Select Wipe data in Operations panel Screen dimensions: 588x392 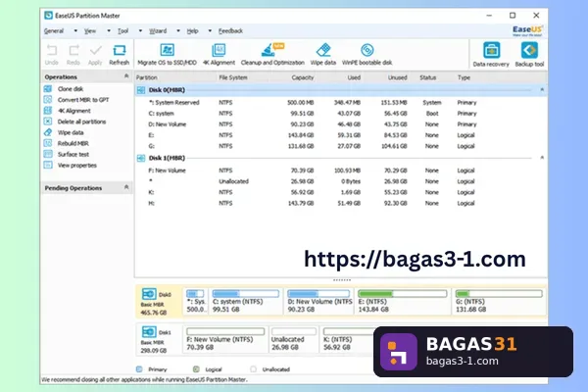(71, 132)
